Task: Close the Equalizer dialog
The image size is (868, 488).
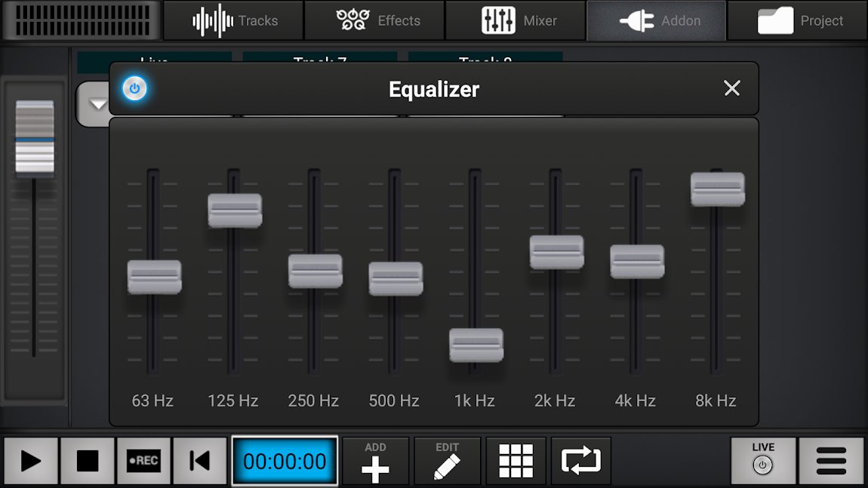Action: pos(731,88)
